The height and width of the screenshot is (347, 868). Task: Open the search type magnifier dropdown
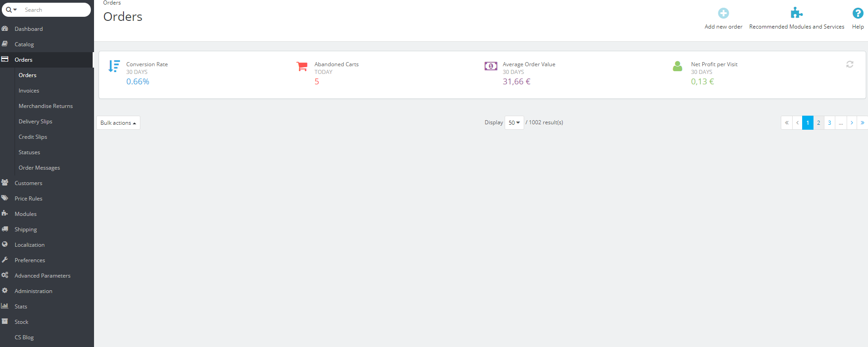(x=11, y=10)
